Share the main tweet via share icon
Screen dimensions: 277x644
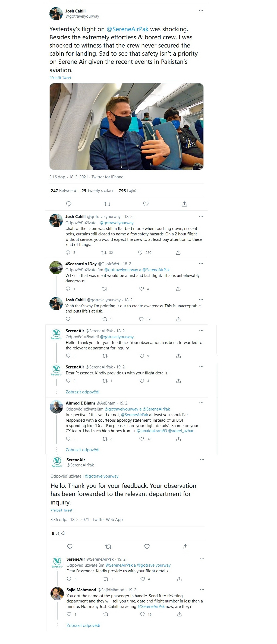tap(184, 204)
